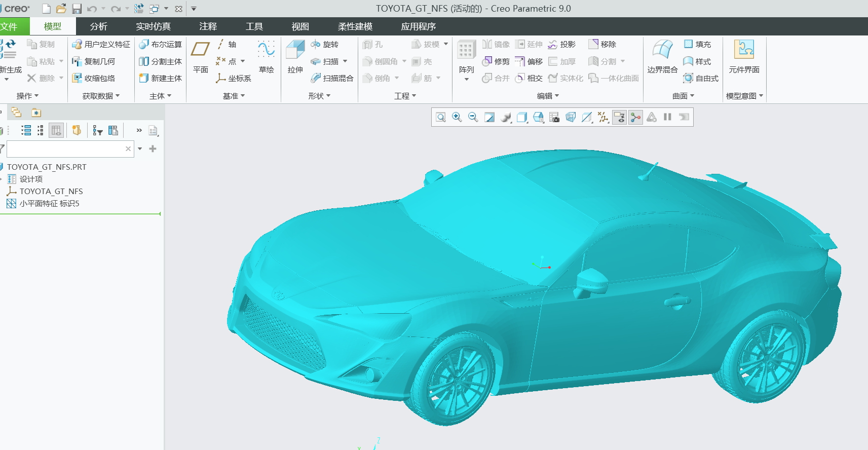Image resolution: width=868 pixels, height=450 pixels.
Task: Click the Freestyle (自由式) tool
Action: (701, 78)
